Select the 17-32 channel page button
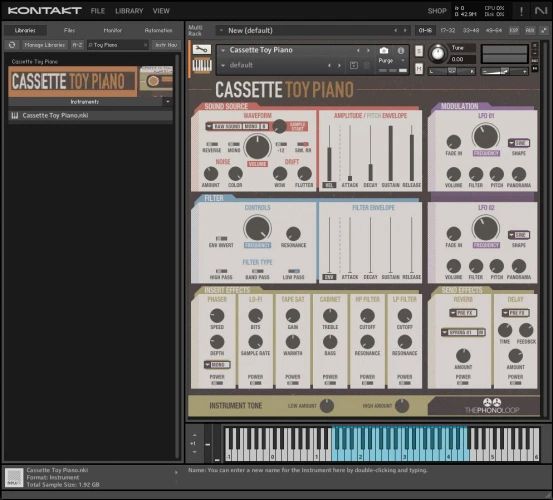Viewport: 553px width, 500px height. [448, 30]
